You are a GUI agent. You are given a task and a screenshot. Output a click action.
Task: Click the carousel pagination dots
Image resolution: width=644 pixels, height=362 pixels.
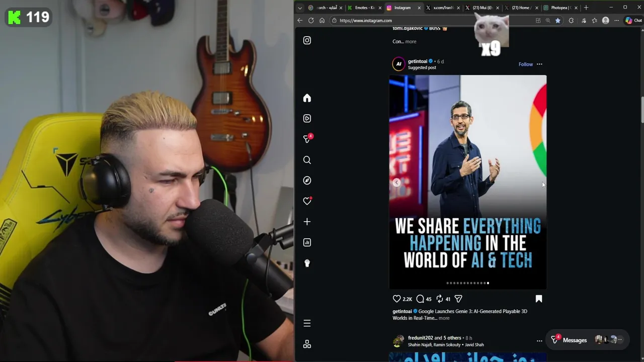tap(467, 283)
